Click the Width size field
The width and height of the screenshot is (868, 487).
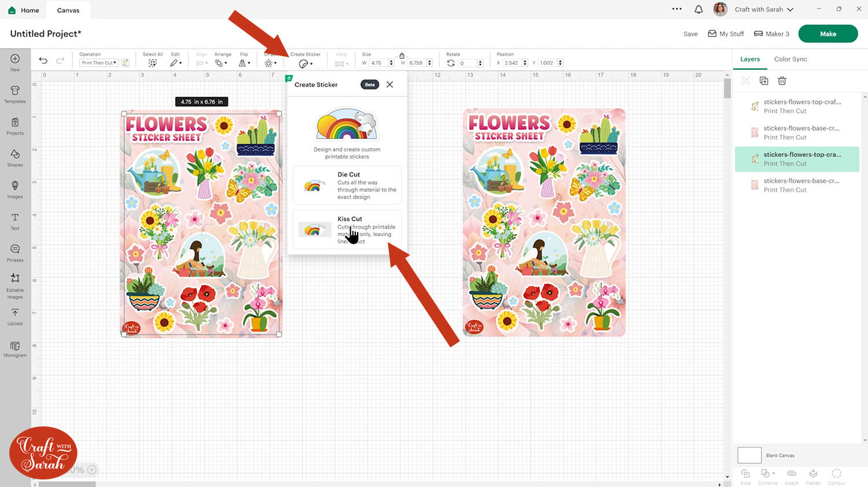tap(379, 63)
